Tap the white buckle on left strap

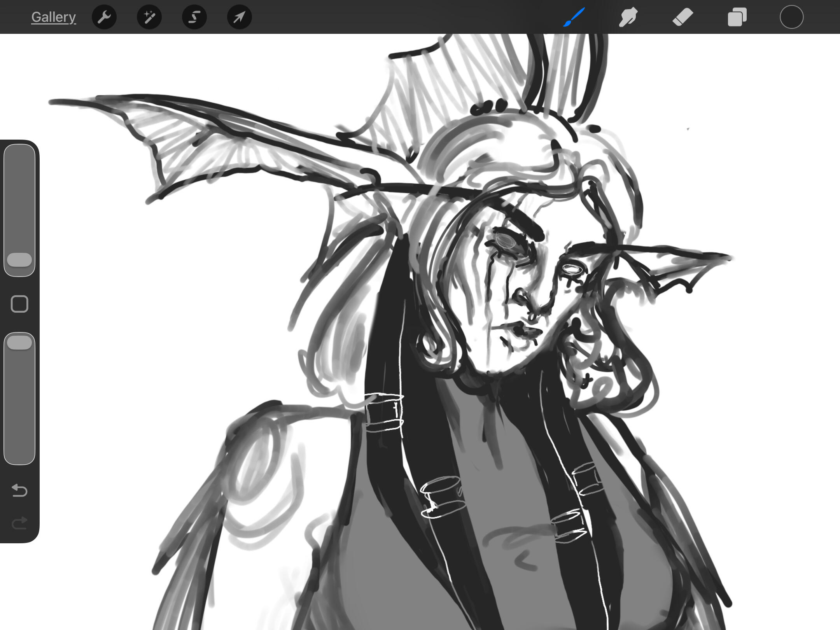coord(384,412)
